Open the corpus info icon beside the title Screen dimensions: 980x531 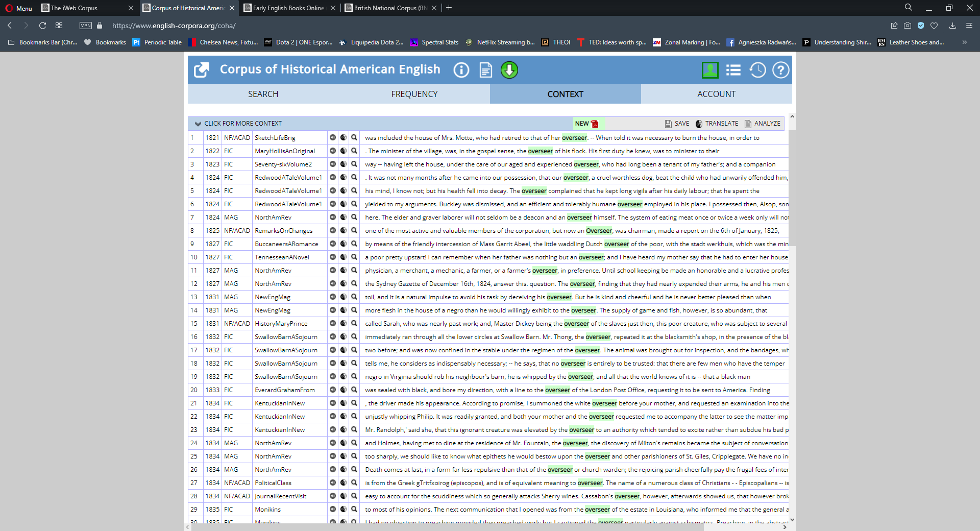point(461,70)
